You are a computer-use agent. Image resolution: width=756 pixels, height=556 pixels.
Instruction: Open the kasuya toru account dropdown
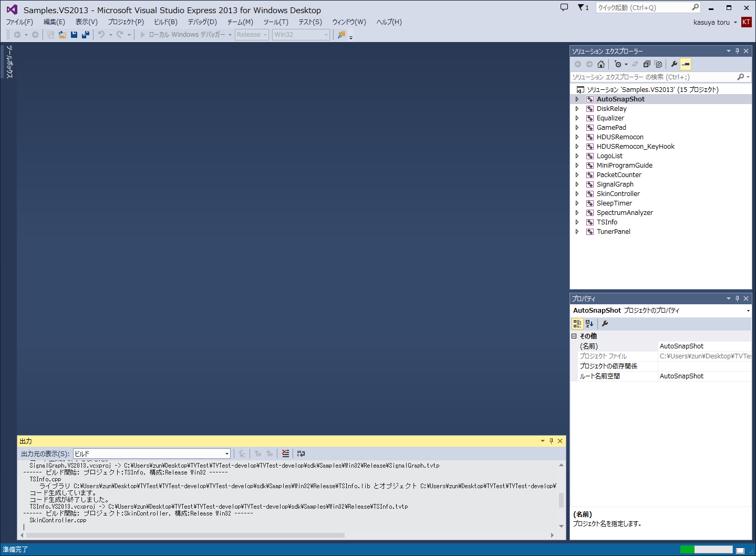715,22
